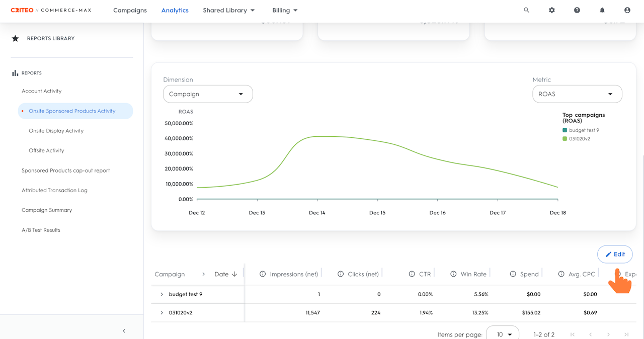Click the Reports Library star icon
Screen dimensions: 644x339
click(x=15, y=38)
